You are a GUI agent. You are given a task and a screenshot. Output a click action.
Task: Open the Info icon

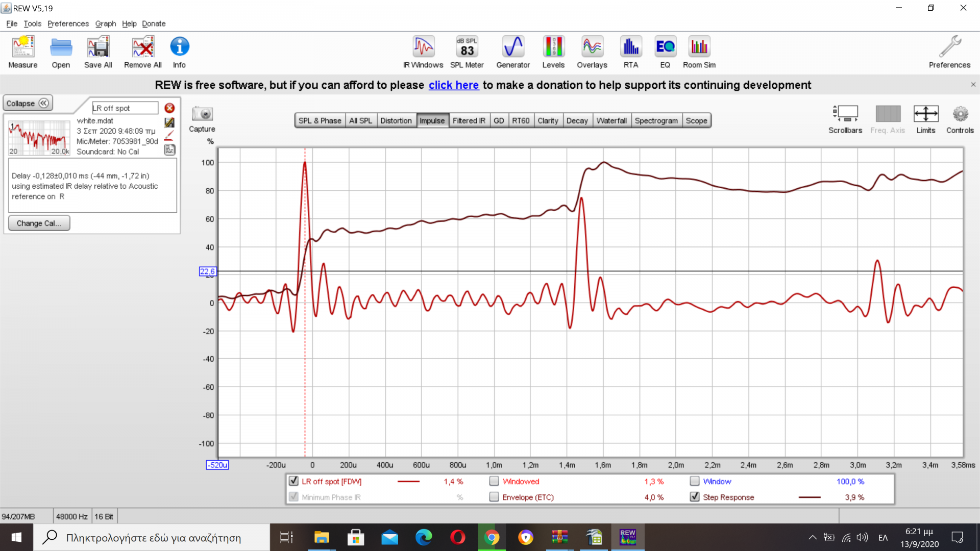(x=179, y=52)
